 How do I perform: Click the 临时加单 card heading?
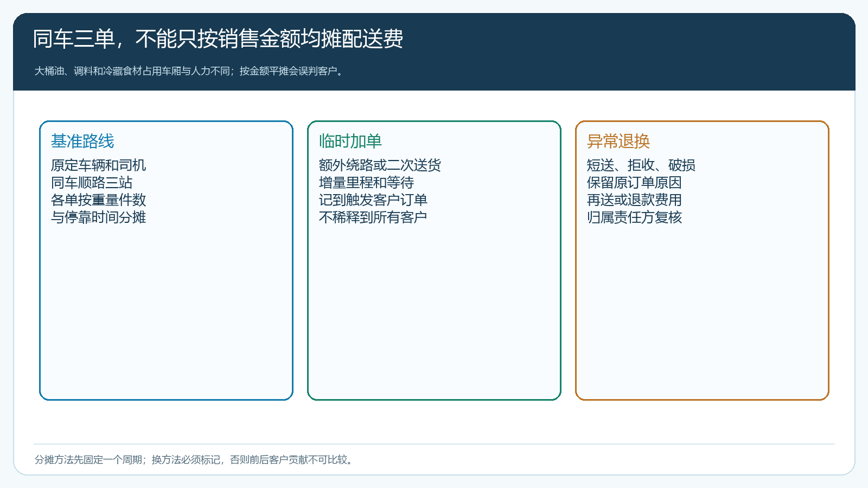350,141
